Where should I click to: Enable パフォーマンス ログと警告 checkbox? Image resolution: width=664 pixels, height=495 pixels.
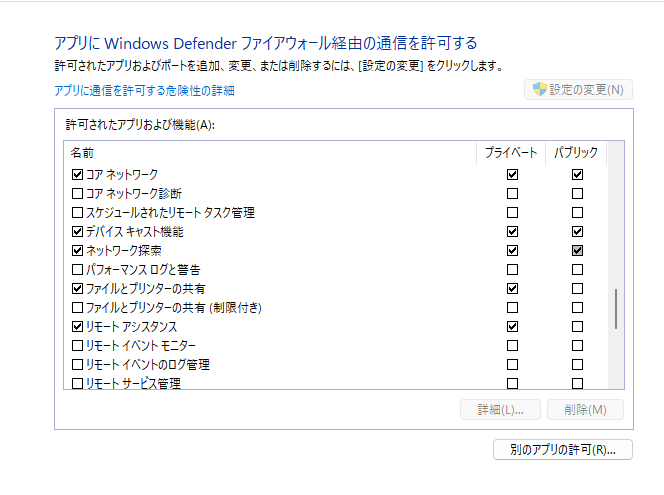(77, 269)
